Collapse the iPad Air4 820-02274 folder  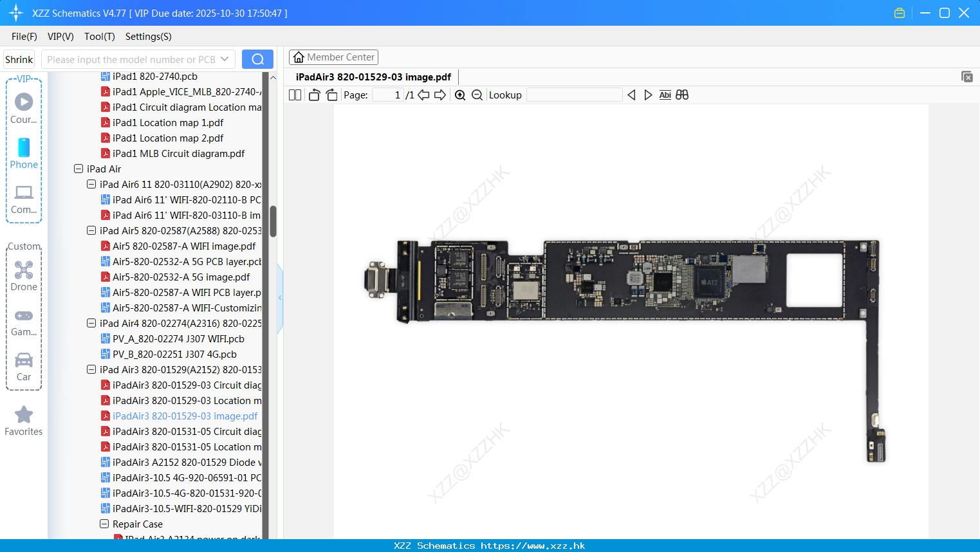click(91, 324)
